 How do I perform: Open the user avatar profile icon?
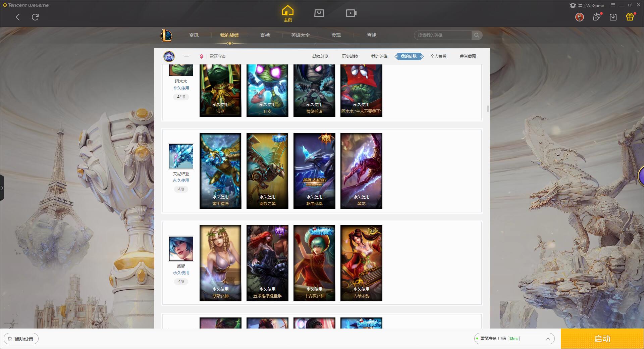(x=580, y=17)
